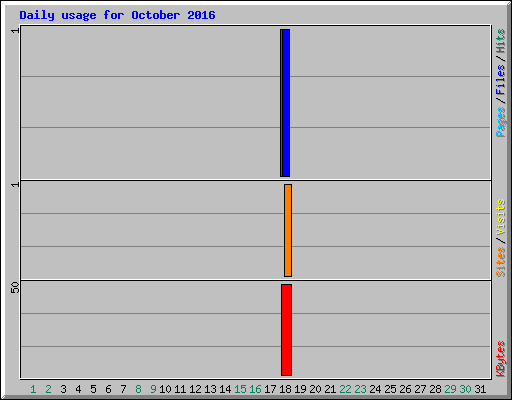Image resolution: width=512 pixels, height=400 pixels.
Task: Click the y-axis value '50'
Action: click(15, 287)
